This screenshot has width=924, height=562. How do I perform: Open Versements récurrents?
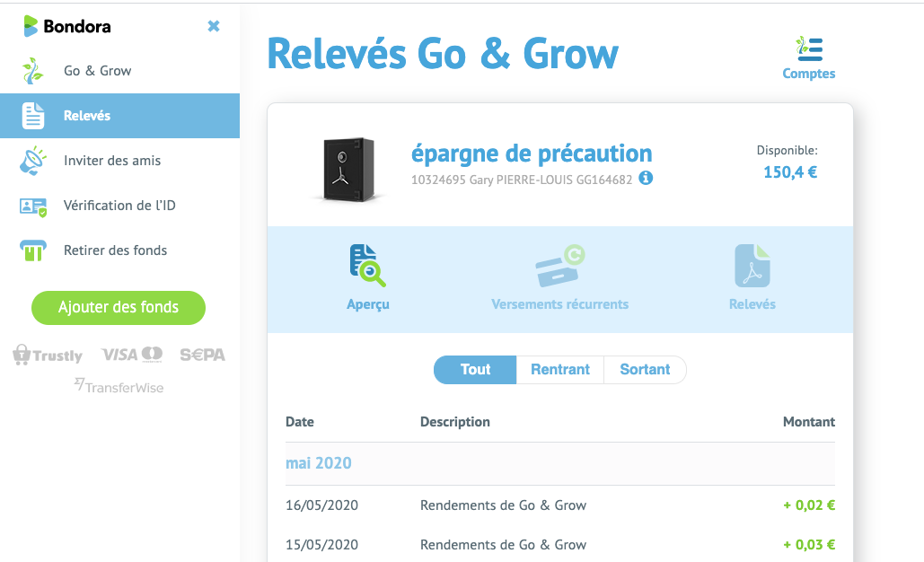click(x=559, y=304)
